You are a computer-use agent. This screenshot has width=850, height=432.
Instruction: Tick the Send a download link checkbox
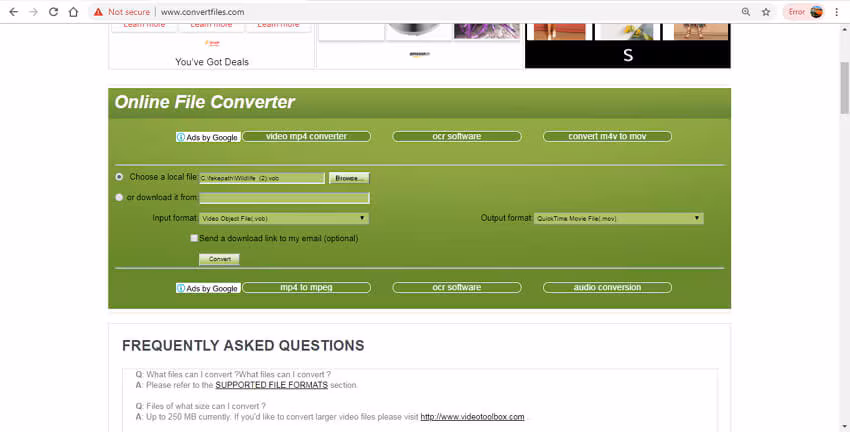(x=194, y=238)
